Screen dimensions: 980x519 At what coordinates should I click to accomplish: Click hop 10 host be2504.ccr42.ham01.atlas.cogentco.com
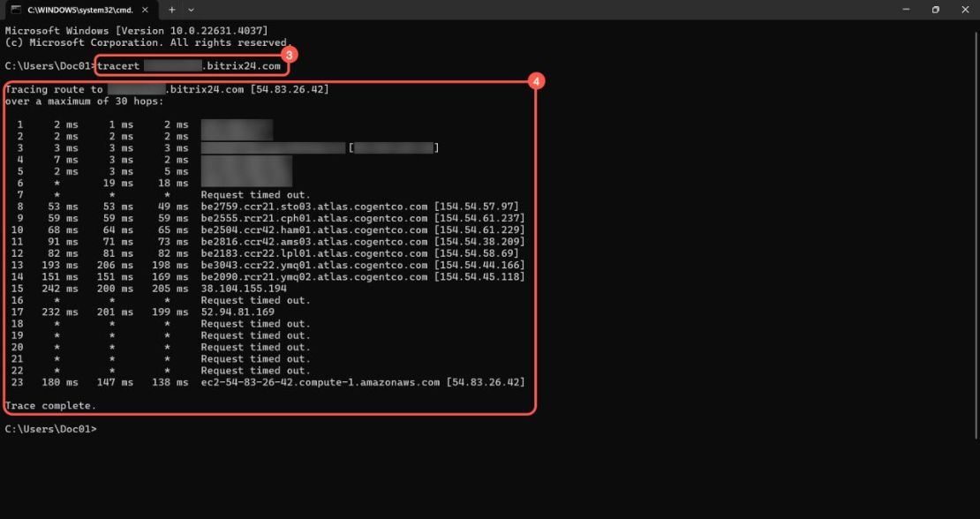[x=314, y=229]
